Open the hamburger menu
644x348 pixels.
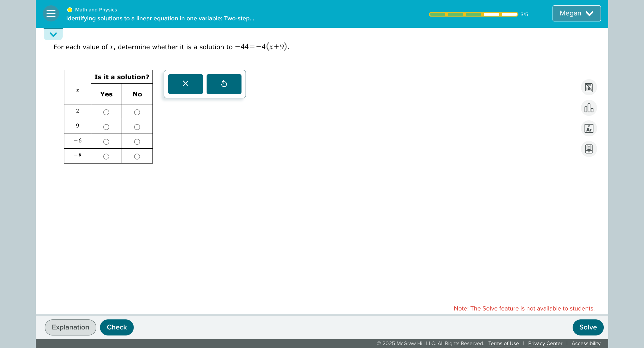point(51,13)
